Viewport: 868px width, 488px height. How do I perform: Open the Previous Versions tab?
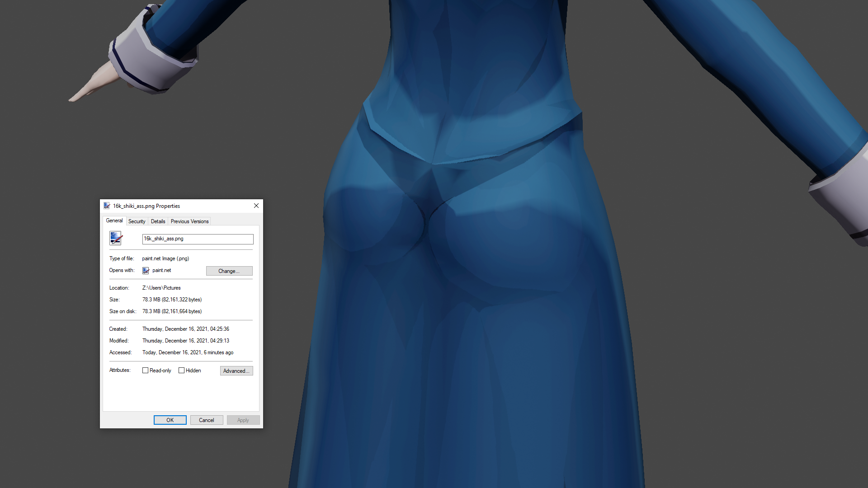click(189, 221)
